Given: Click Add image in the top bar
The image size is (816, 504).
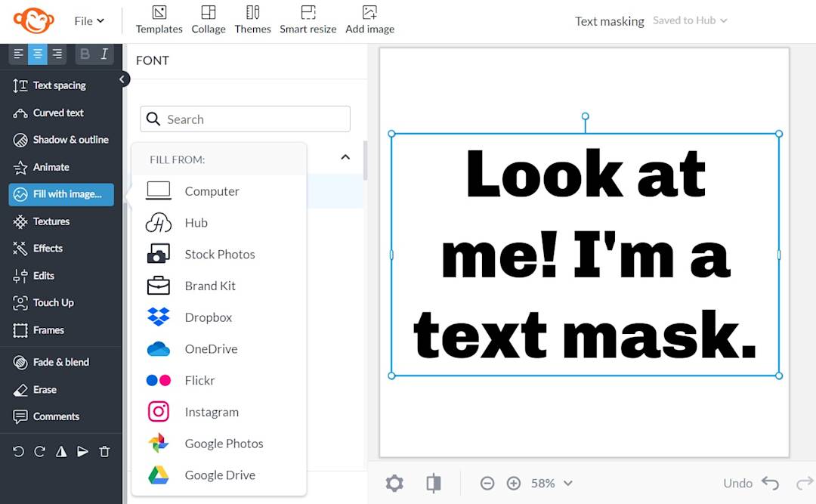Looking at the screenshot, I should click(x=369, y=20).
